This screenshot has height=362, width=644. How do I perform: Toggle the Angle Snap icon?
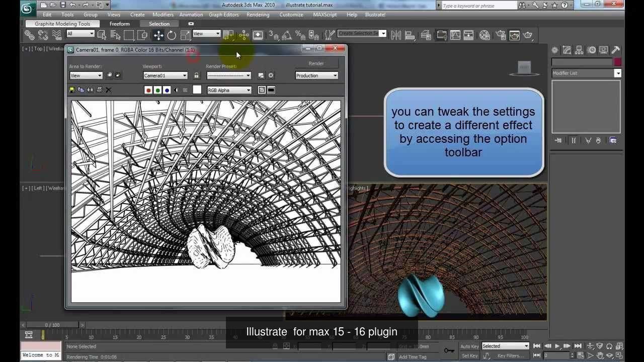pos(287,35)
